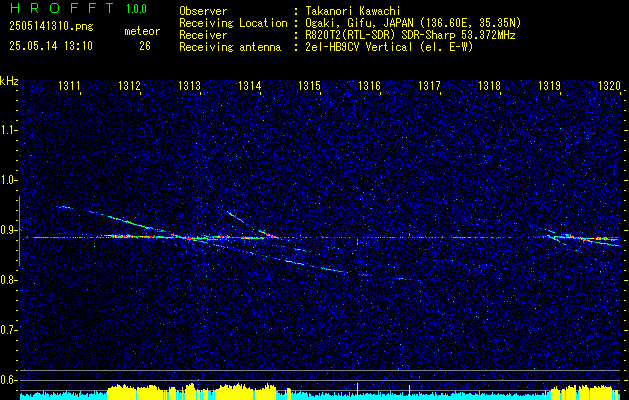Click the Receiver value R820T2(RTL-SDR) SDR-Sharp 53.372MHz
Viewport: 629px width, 400px height.
tap(410, 35)
